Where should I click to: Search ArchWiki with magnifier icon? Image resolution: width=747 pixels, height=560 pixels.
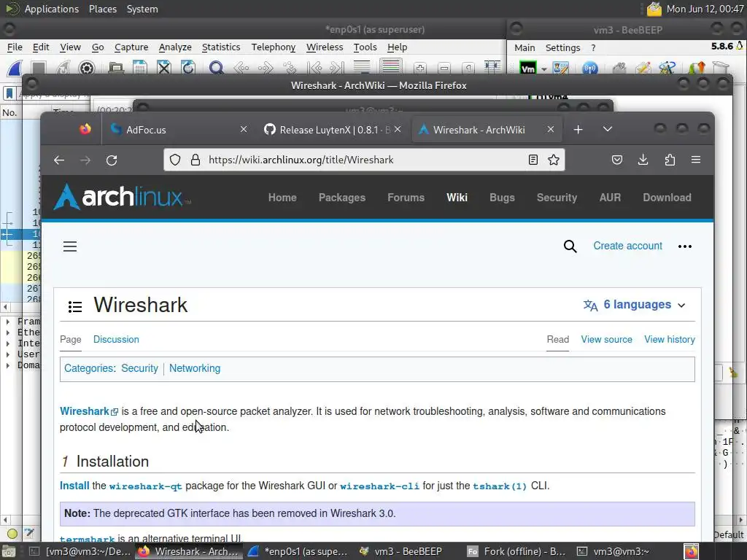click(x=570, y=246)
